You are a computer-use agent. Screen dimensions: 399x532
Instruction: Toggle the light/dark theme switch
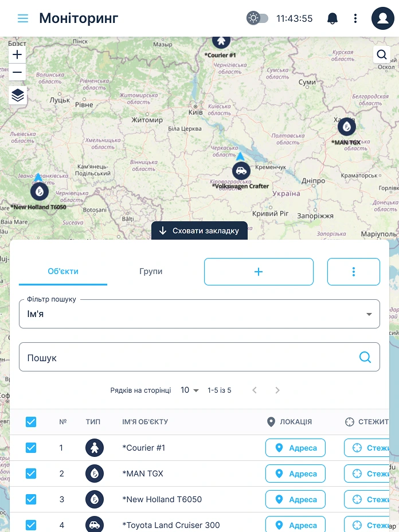(x=257, y=18)
